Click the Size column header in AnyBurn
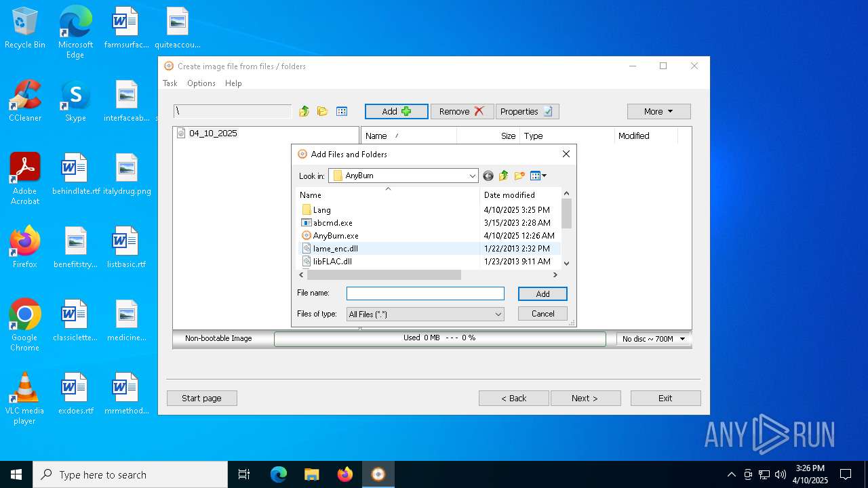This screenshot has height=488, width=868. [488, 136]
